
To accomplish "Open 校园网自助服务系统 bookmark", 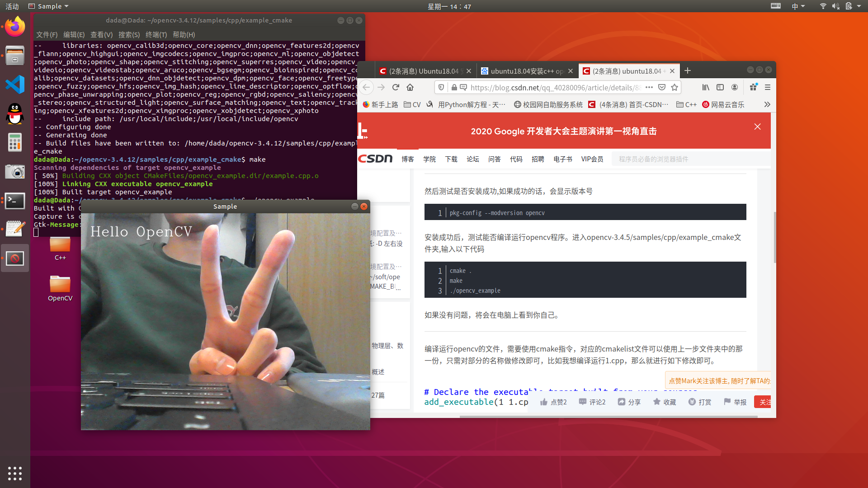I will coord(548,104).
